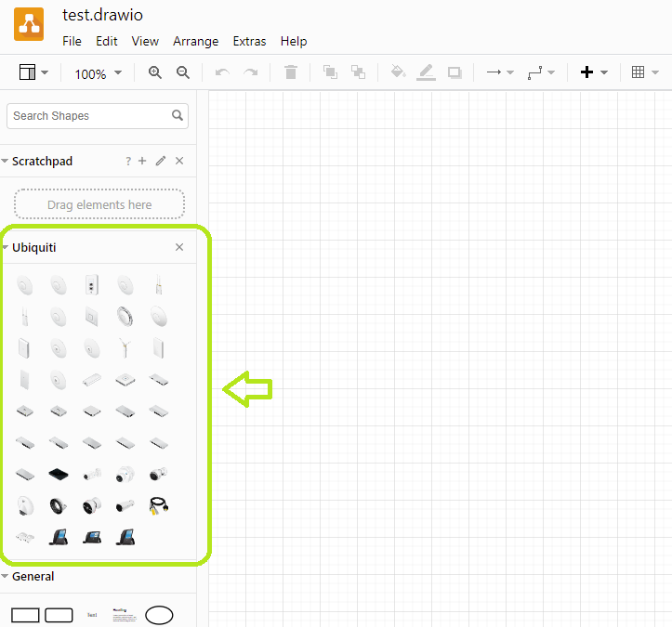Select the ellipse shape in General
This screenshot has height=627, width=672.
159,615
